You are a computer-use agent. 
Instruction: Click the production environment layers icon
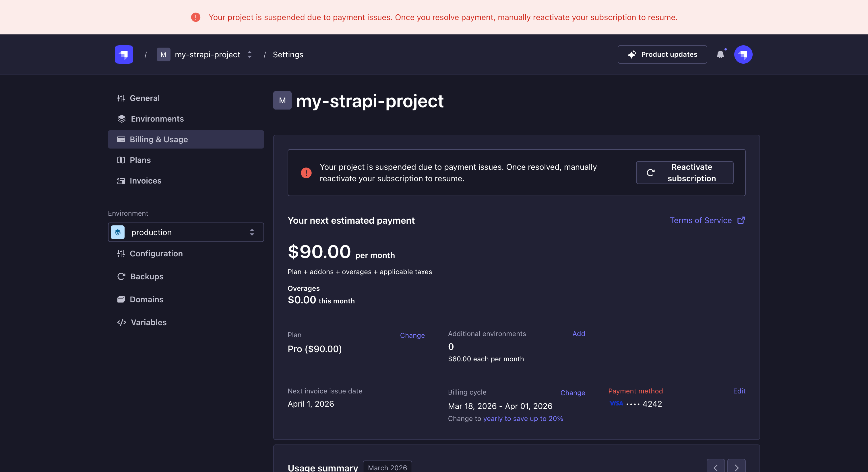click(118, 232)
